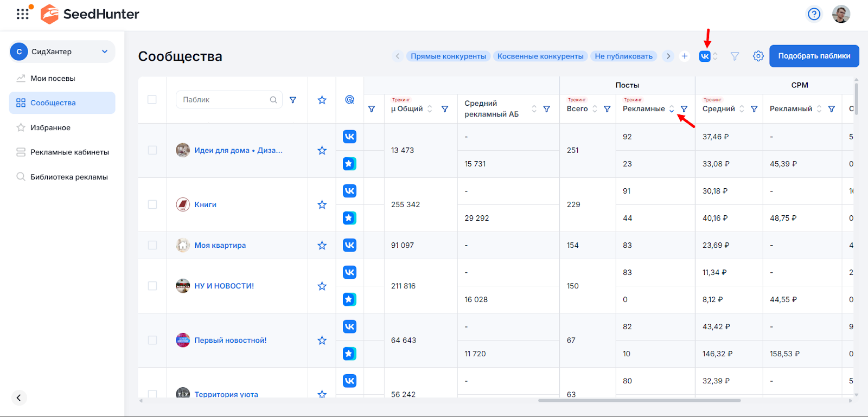Click the help question mark icon
This screenshot has height=417, width=868.
pyautogui.click(x=814, y=14)
